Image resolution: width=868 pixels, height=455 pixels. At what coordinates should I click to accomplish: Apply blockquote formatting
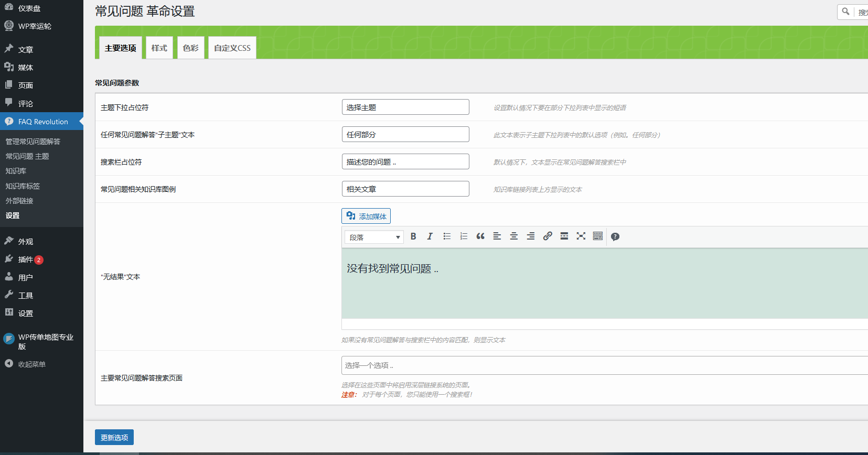click(x=480, y=236)
